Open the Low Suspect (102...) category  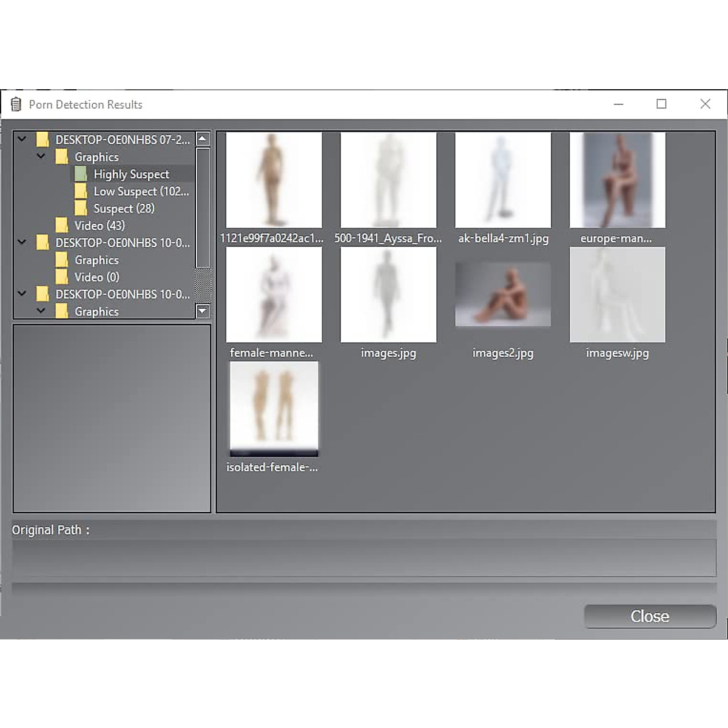coord(141,191)
